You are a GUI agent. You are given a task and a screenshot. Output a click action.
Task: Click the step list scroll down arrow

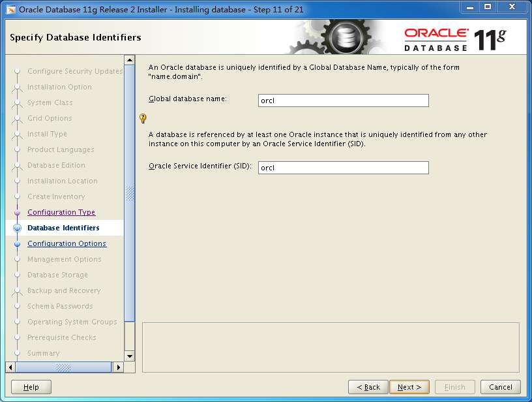click(x=130, y=356)
